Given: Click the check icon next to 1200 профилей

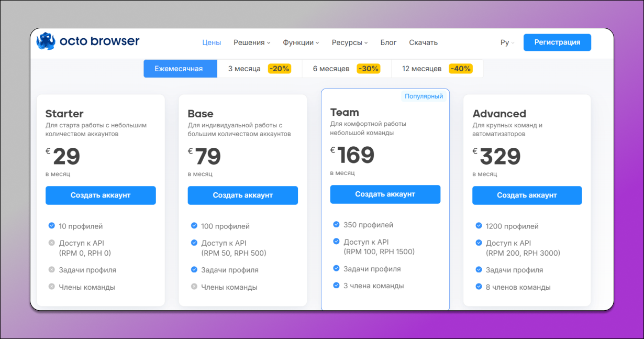Looking at the screenshot, I should point(479,226).
